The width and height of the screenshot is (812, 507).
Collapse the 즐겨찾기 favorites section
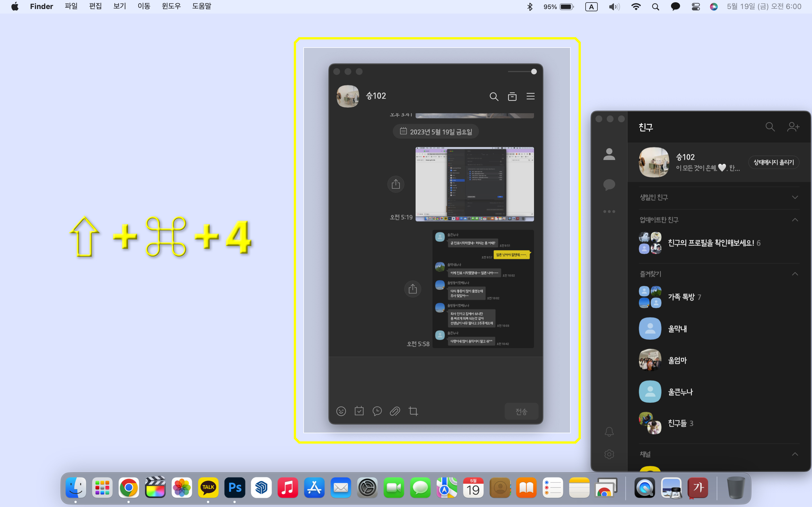(x=795, y=274)
